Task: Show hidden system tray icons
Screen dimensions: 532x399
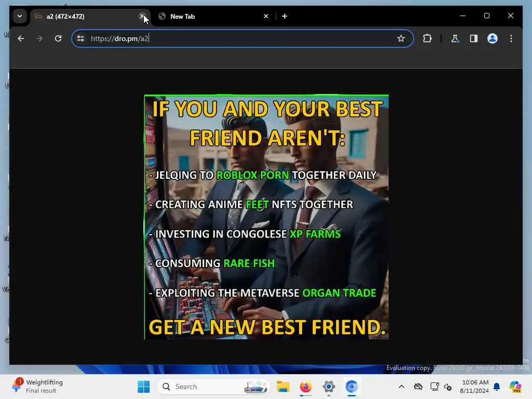Action: point(402,387)
